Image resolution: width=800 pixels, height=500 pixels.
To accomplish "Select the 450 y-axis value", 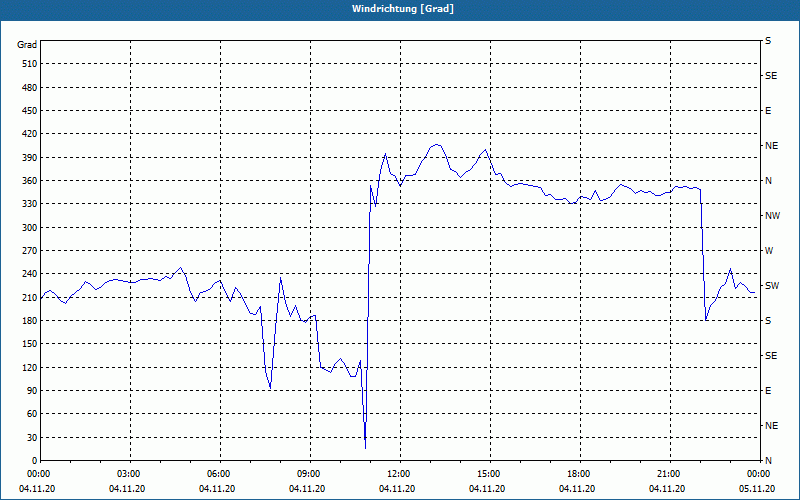I will 30,111.
